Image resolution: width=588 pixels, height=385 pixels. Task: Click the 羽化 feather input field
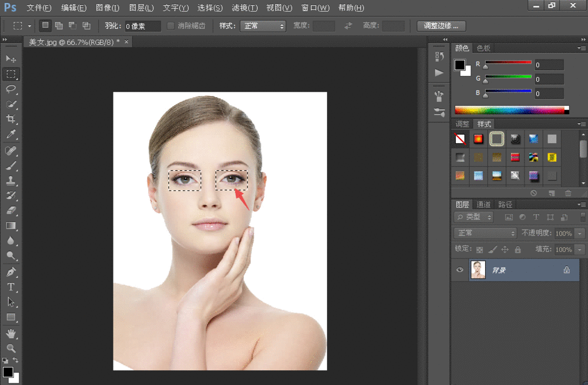(142, 26)
